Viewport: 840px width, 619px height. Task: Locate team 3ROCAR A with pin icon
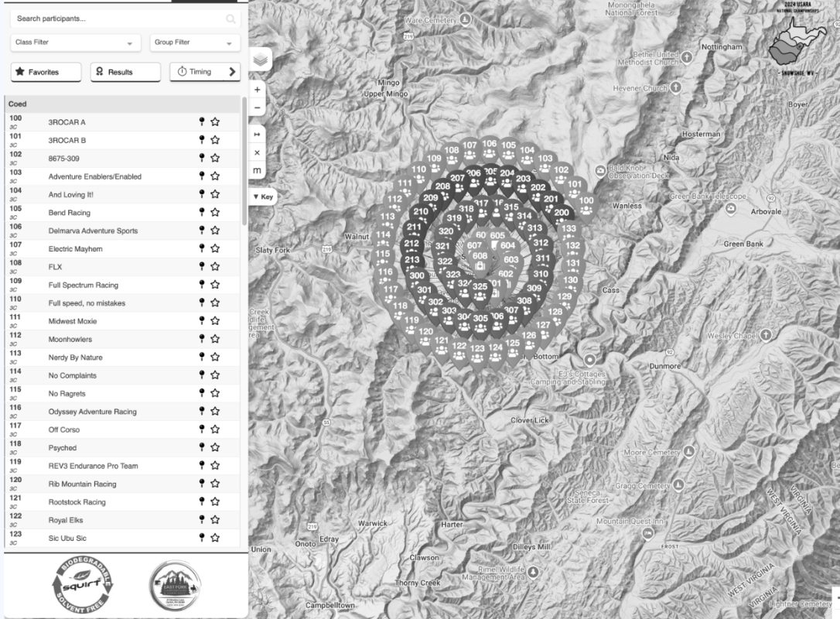pos(202,121)
